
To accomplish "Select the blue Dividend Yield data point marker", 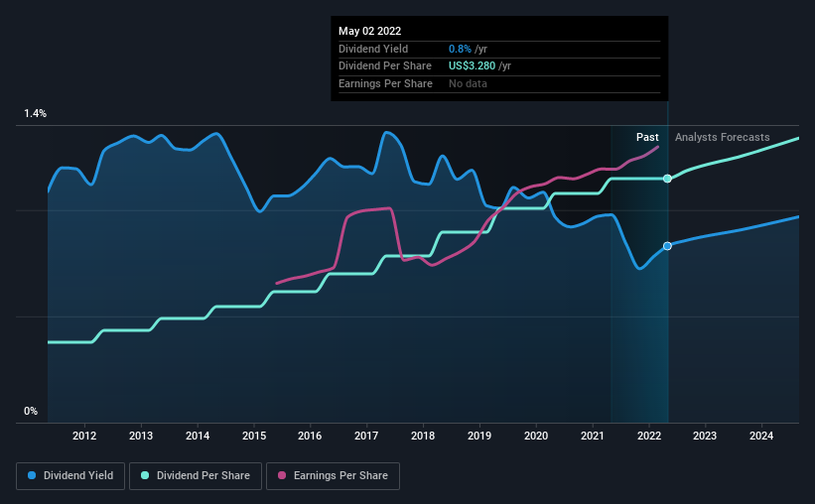I will pyautogui.click(x=667, y=246).
